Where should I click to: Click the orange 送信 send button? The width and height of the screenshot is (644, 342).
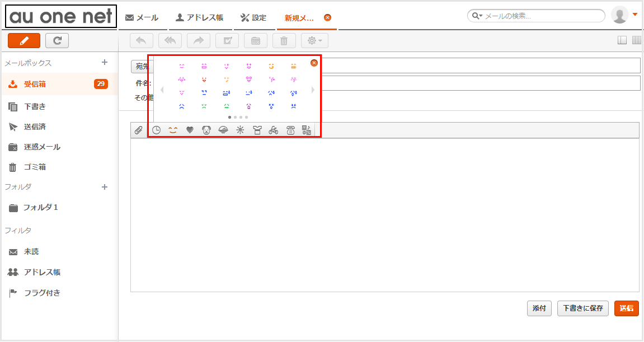[626, 308]
